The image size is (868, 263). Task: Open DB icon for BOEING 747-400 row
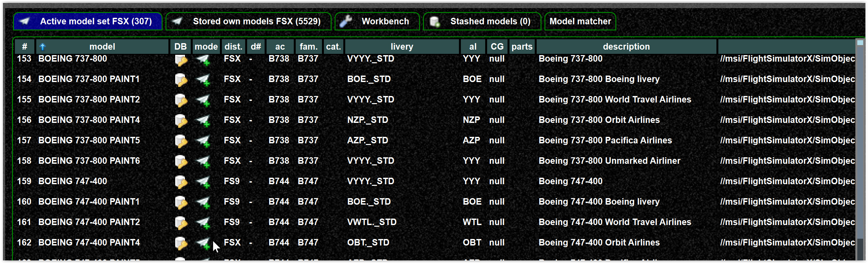pyautogui.click(x=181, y=182)
